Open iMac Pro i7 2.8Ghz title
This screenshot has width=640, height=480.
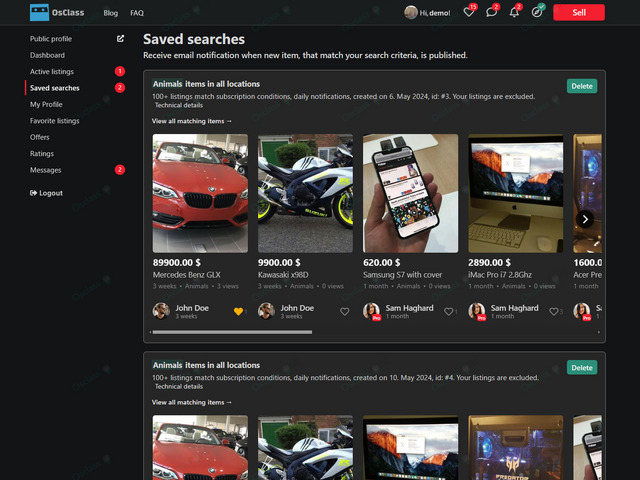[x=500, y=275]
